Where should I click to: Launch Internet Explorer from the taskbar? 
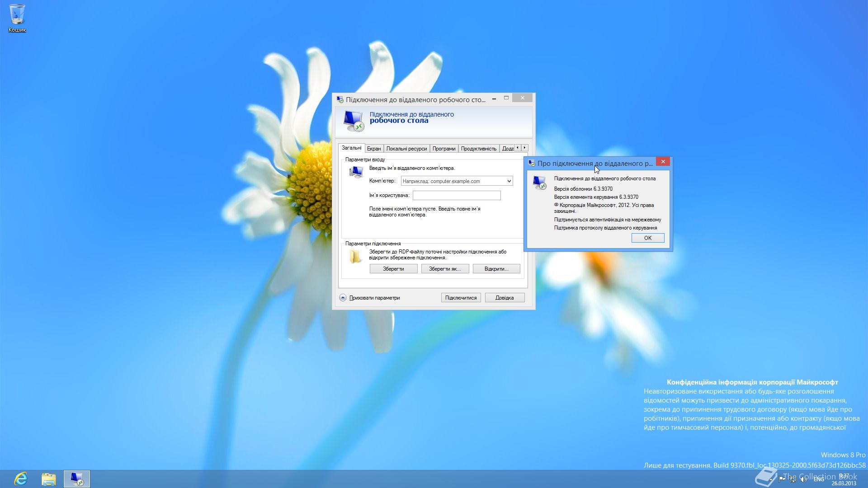coord(21,479)
